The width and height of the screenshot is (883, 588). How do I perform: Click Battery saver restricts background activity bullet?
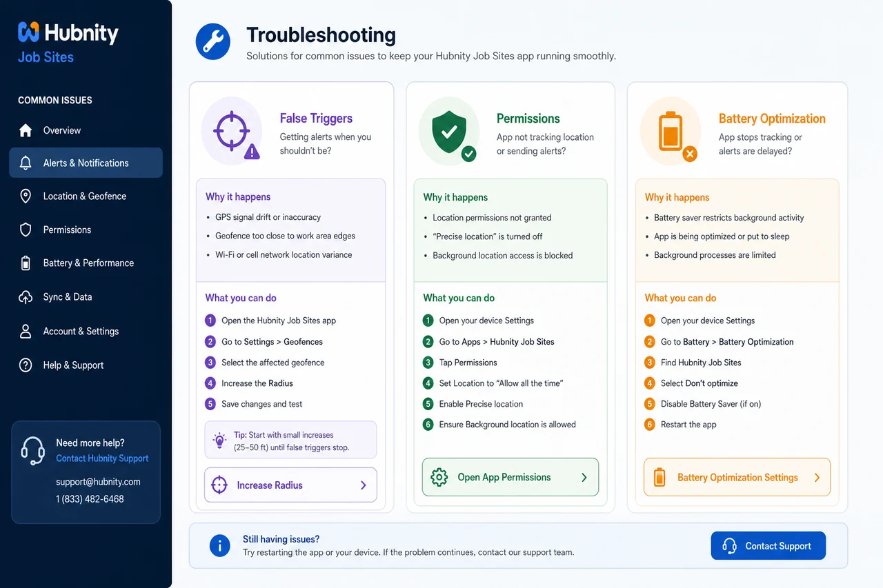coord(728,218)
